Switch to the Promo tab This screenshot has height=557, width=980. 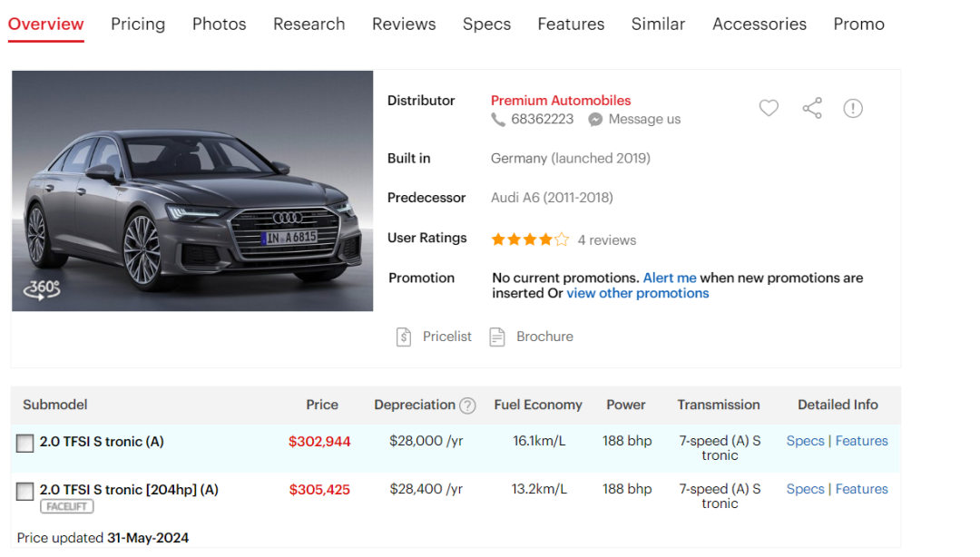858,24
